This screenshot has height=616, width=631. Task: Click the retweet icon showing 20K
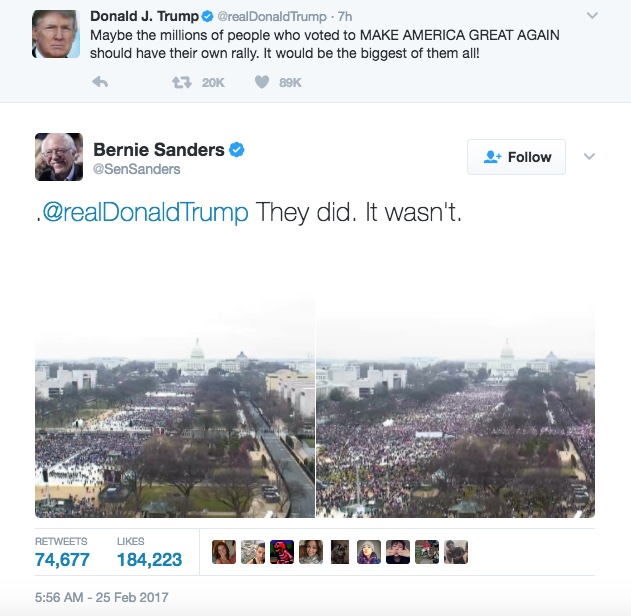(x=182, y=82)
